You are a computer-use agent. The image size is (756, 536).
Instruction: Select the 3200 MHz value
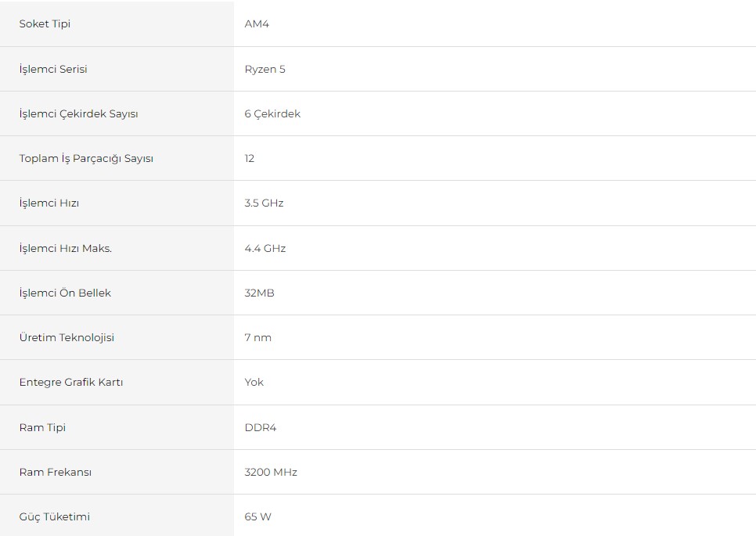(271, 472)
